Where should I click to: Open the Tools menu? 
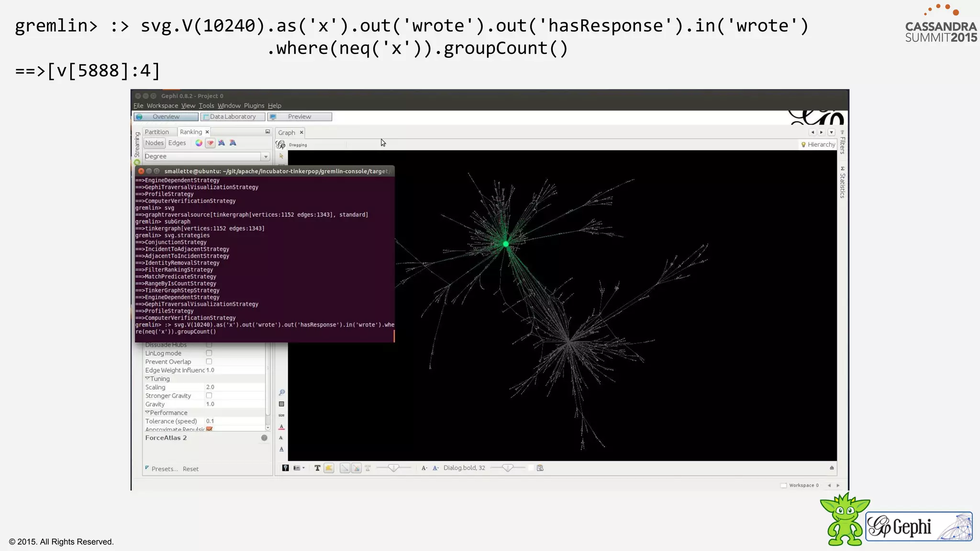206,106
